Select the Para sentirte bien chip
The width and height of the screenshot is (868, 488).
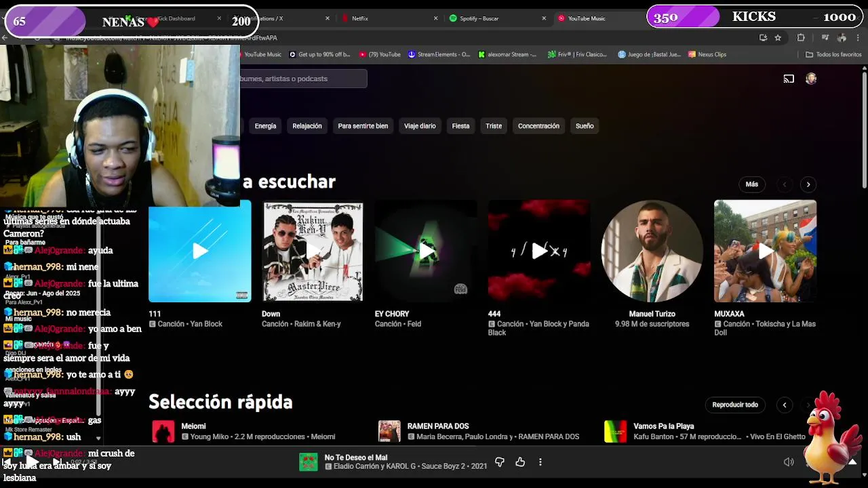363,126
